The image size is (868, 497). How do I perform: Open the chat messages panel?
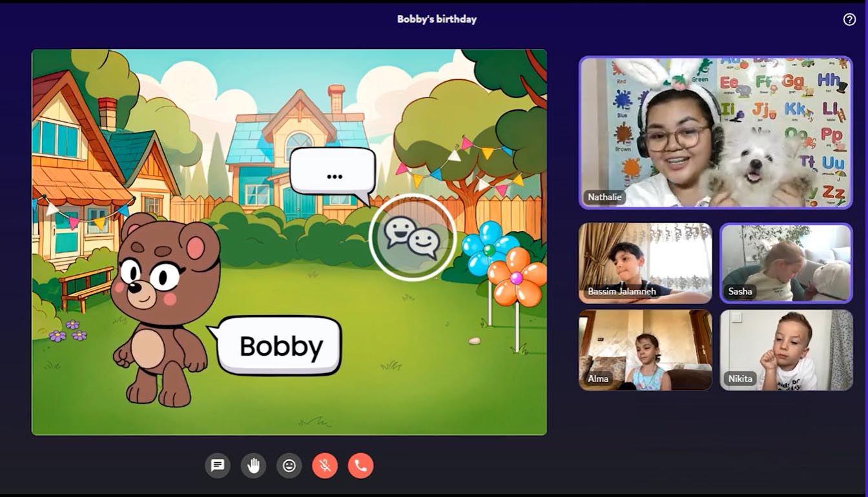click(218, 465)
